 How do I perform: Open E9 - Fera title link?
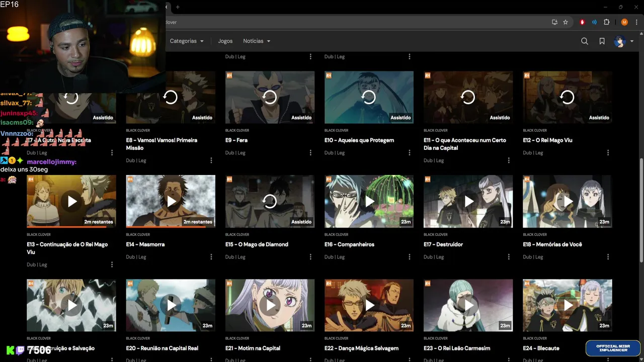tap(236, 140)
